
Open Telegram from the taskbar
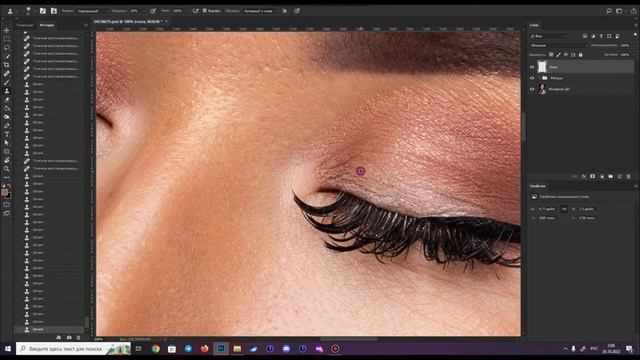click(x=188, y=349)
